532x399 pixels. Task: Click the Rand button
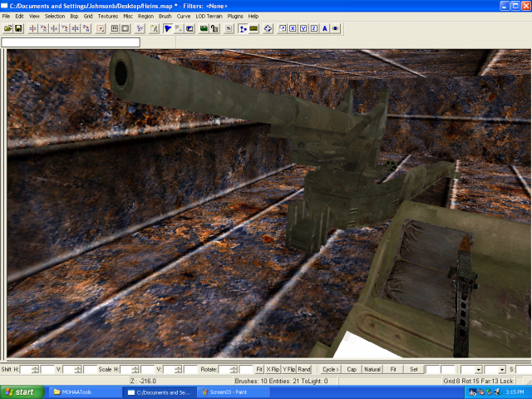point(304,369)
